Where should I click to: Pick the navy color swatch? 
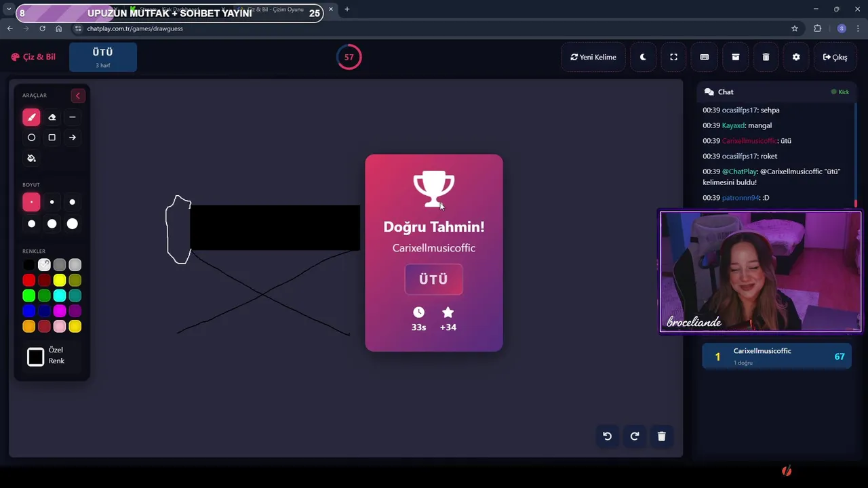pos(44,311)
